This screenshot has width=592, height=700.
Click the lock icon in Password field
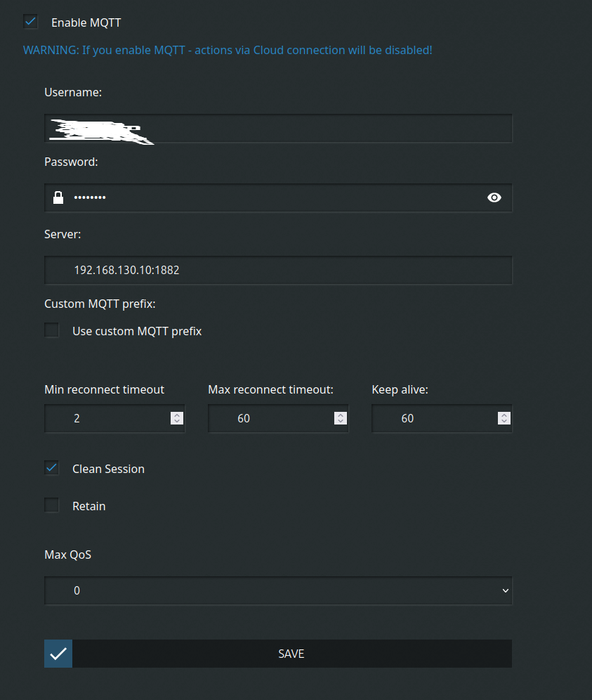point(59,197)
